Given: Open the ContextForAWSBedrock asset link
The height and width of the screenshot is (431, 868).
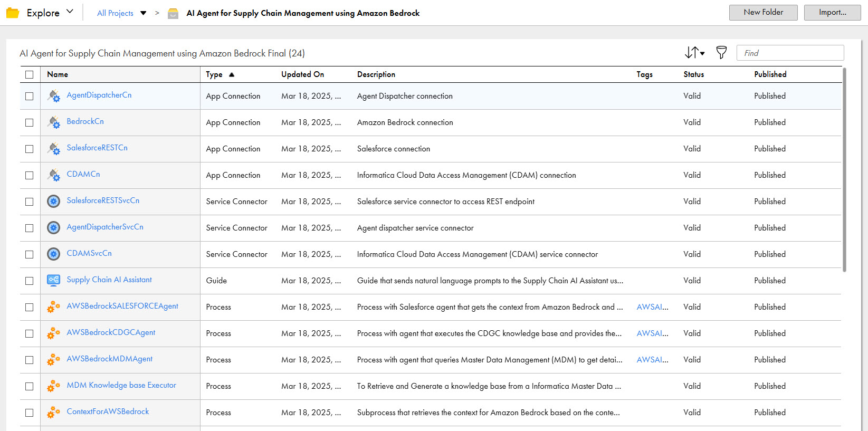Looking at the screenshot, I should pyautogui.click(x=108, y=411).
